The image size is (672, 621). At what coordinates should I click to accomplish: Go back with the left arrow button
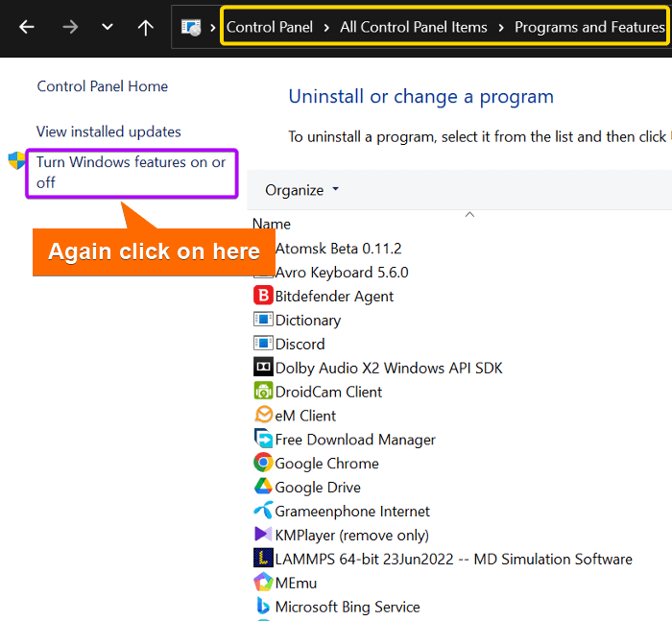pos(27,27)
